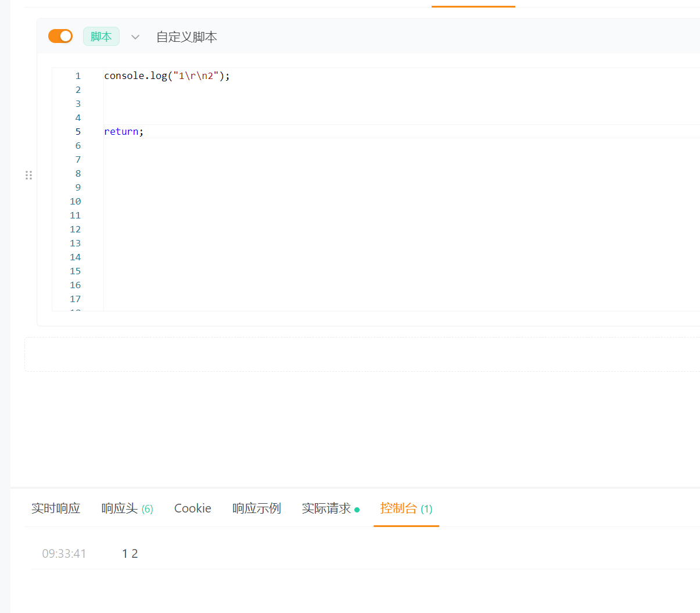The width and height of the screenshot is (700, 613).
Task: Click the return statement on line 5
Action: coord(124,131)
